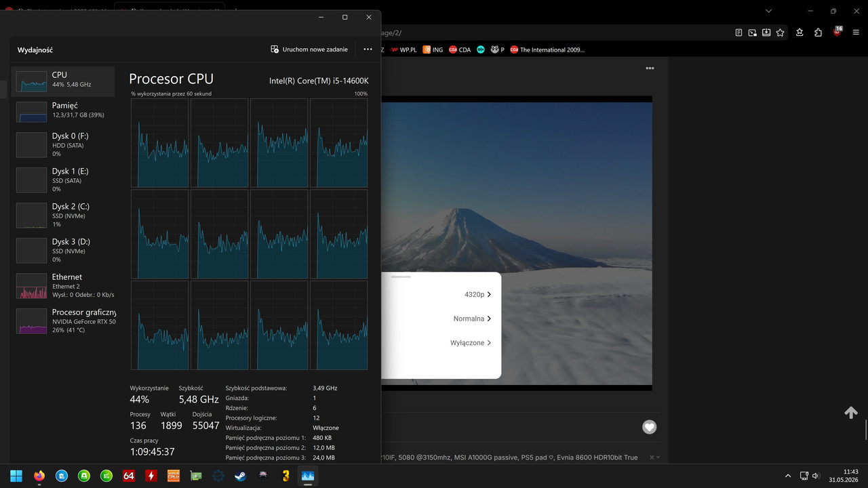The image size is (868, 488).
Task: Open the green drive app taskbar icon
Action: (x=83, y=476)
